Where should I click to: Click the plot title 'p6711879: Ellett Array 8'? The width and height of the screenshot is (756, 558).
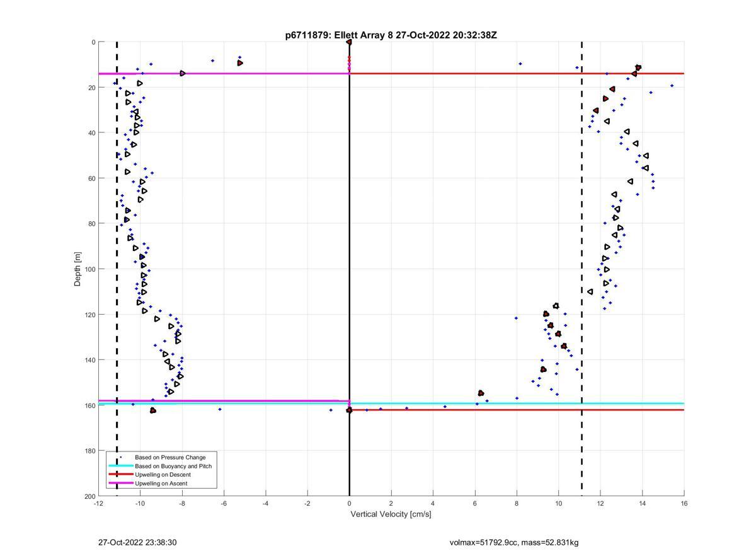point(391,35)
